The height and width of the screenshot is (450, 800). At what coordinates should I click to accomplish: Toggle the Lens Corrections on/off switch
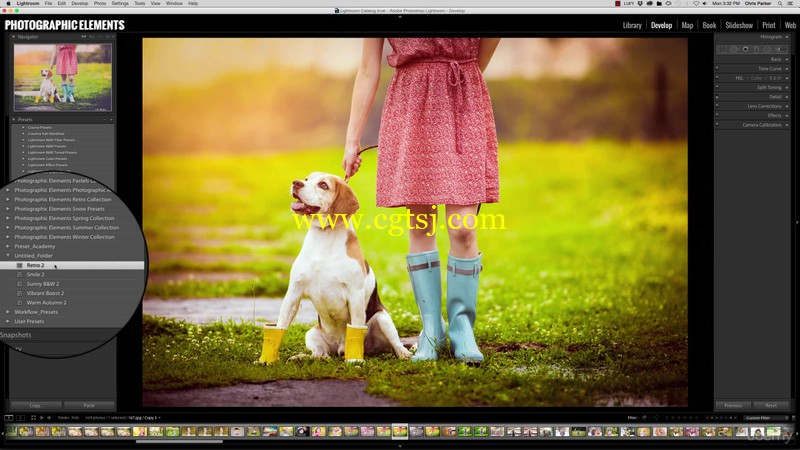click(717, 106)
